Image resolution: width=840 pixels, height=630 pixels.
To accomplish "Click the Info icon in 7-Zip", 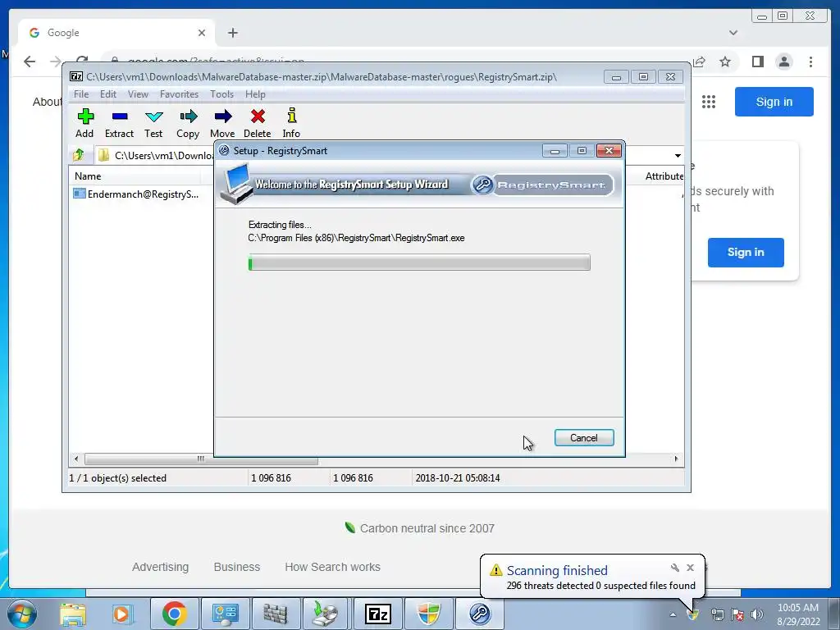I will 291,123.
